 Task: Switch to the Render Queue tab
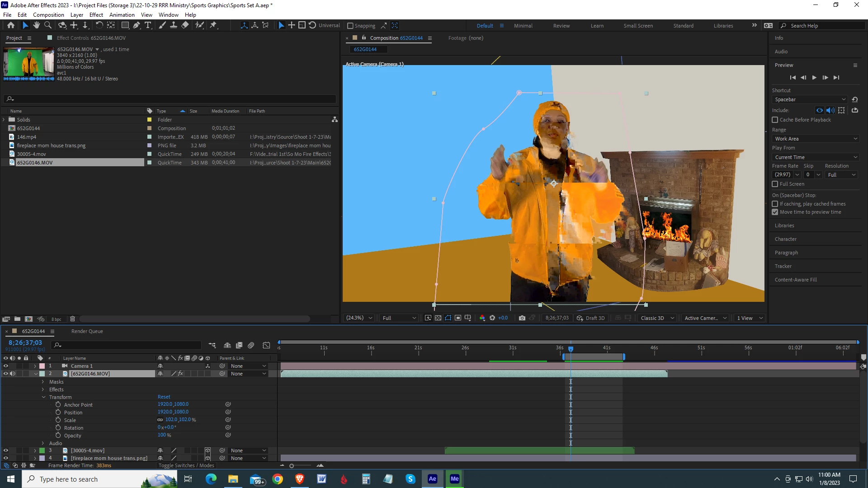pyautogui.click(x=87, y=331)
